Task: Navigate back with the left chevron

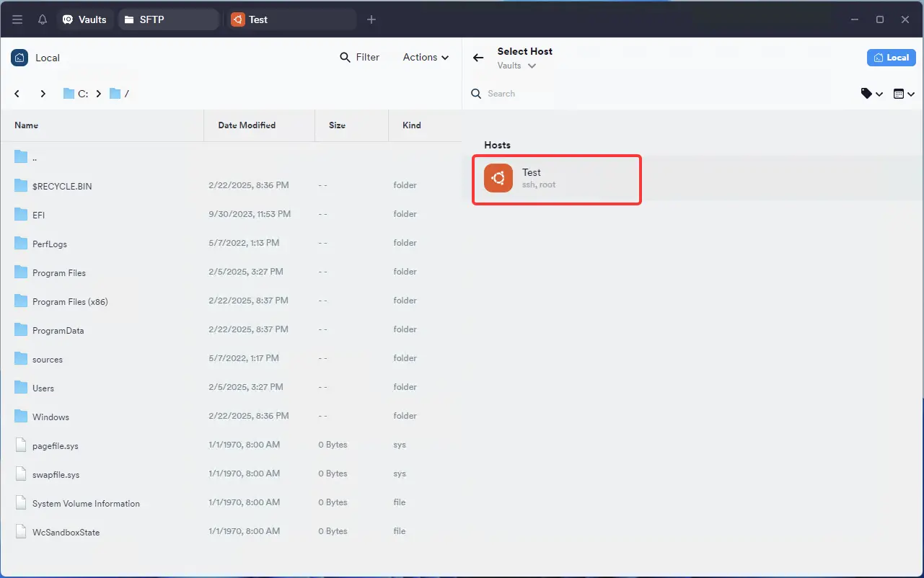Action: tap(17, 94)
